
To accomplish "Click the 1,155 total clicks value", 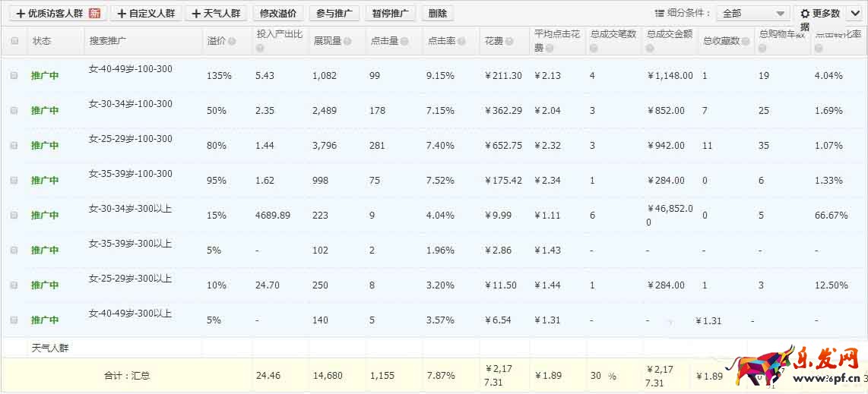I will pos(382,376).
